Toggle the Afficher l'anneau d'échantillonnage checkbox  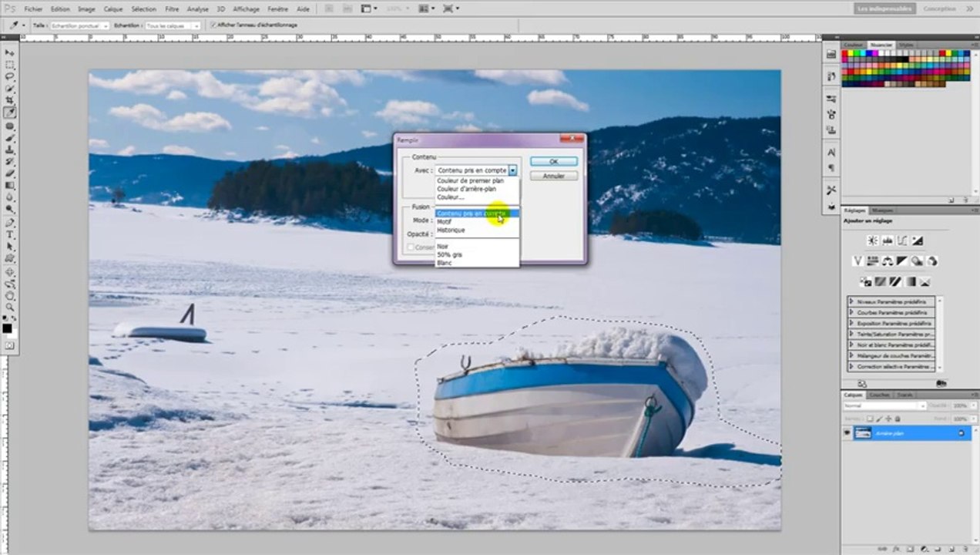pos(213,25)
